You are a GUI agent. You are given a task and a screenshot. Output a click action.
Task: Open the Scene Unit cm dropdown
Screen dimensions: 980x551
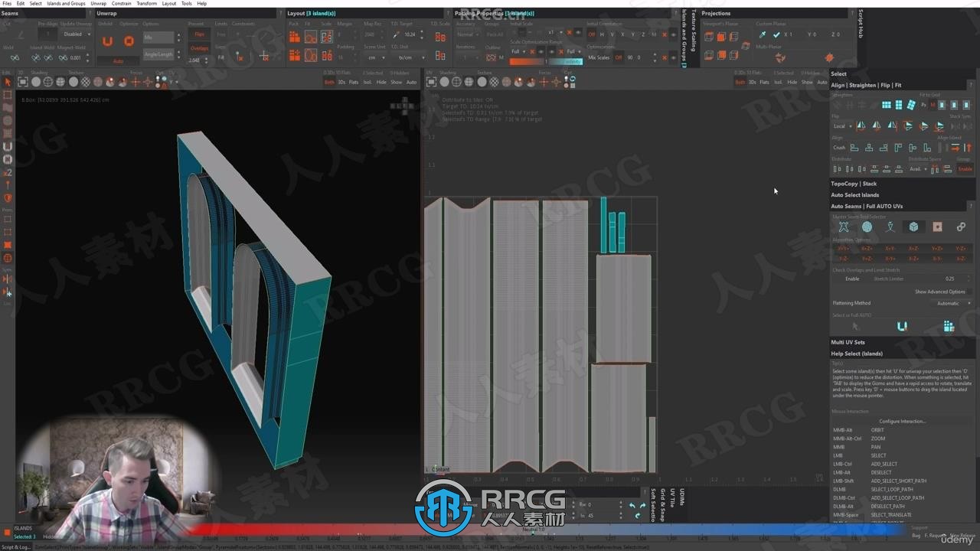(x=375, y=57)
